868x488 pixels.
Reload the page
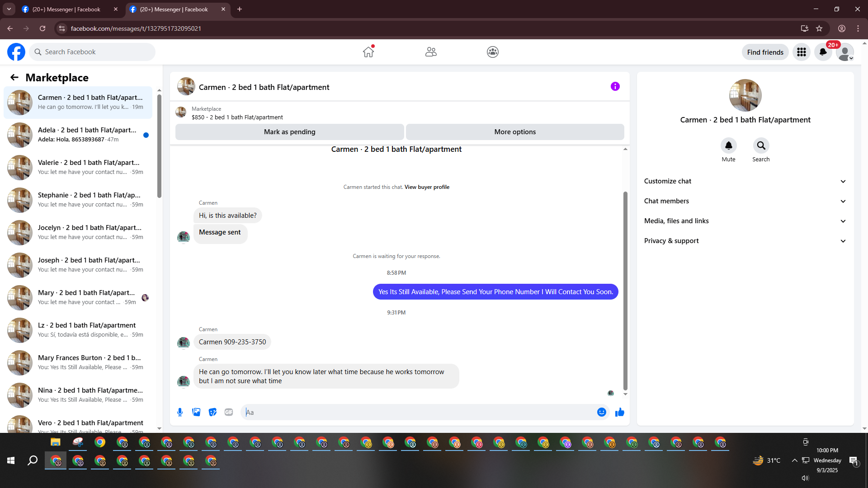pos(42,28)
